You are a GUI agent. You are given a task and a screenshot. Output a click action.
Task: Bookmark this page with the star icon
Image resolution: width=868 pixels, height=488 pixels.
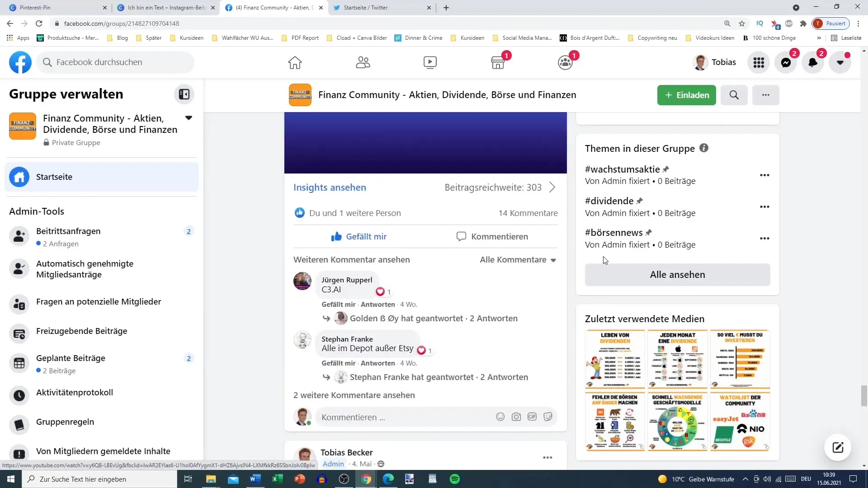[x=742, y=23]
